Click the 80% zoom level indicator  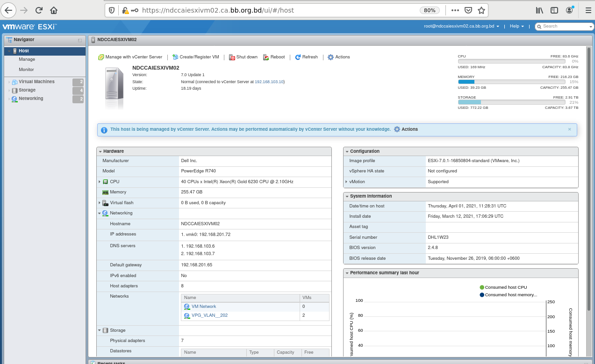pyautogui.click(x=430, y=10)
